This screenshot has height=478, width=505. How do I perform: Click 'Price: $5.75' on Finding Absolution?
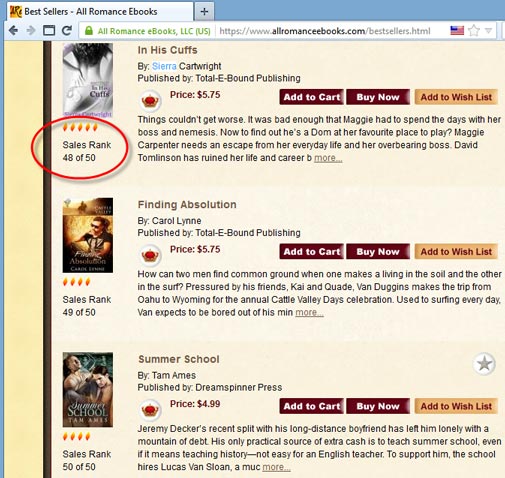coord(195,249)
